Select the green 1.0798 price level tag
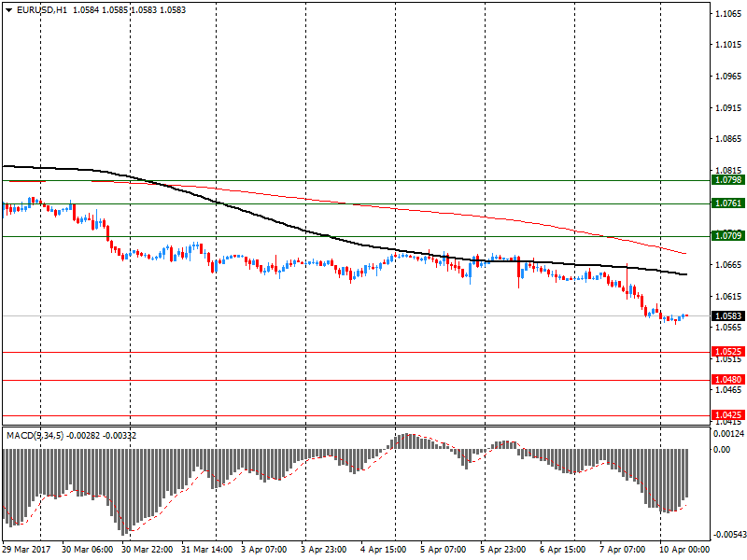Viewport: 747px width, 560px height. coord(726,179)
